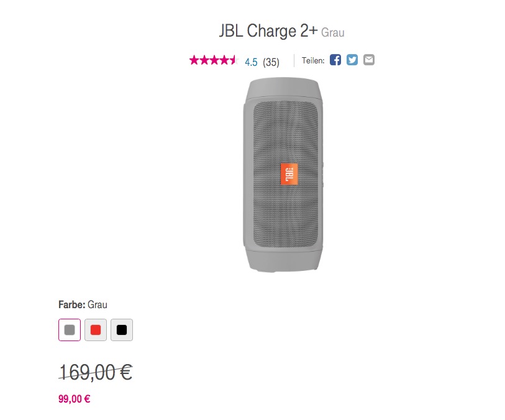Image resolution: width=505 pixels, height=420 pixels.
Task: Choose the red color swatch
Action: pos(96,330)
